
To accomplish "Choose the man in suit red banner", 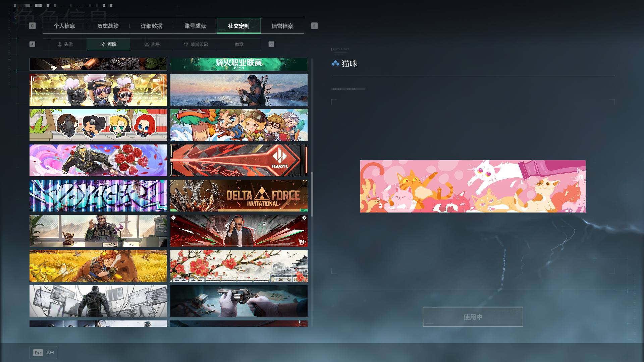I will (239, 231).
